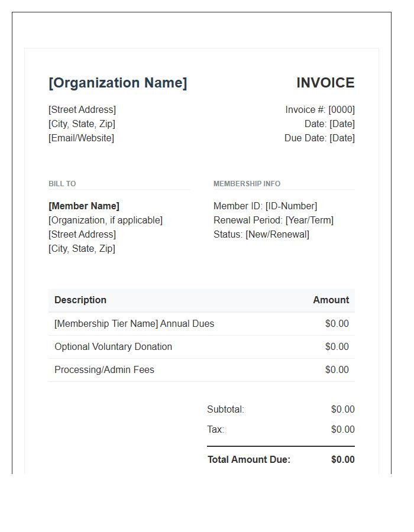
Task: Click the Total Amount Due $0.00 value
Action: [x=343, y=459]
